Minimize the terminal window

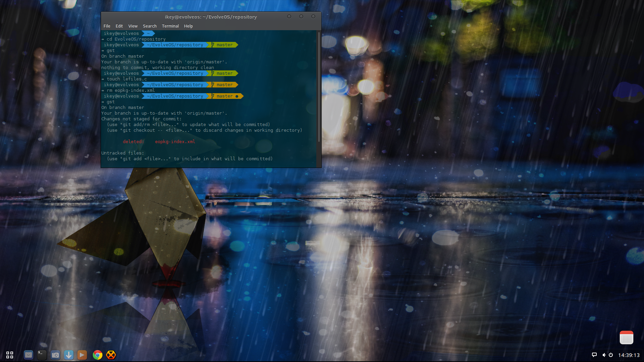tap(289, 16)
